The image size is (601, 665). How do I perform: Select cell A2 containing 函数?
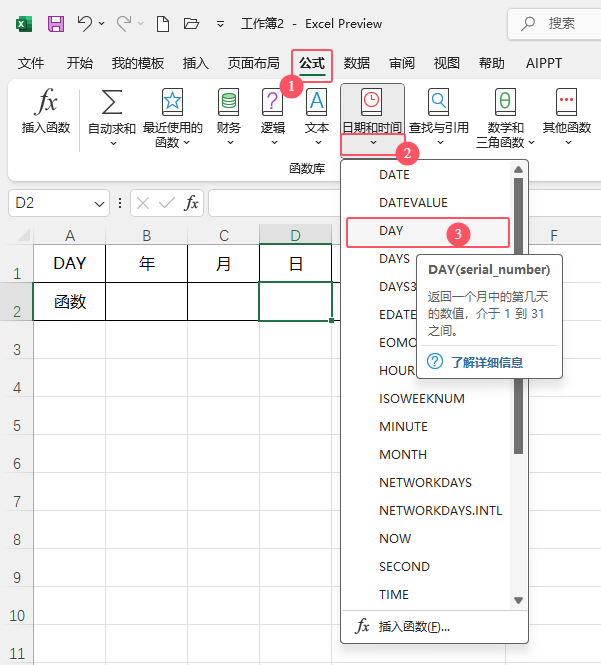coord(70,302)
